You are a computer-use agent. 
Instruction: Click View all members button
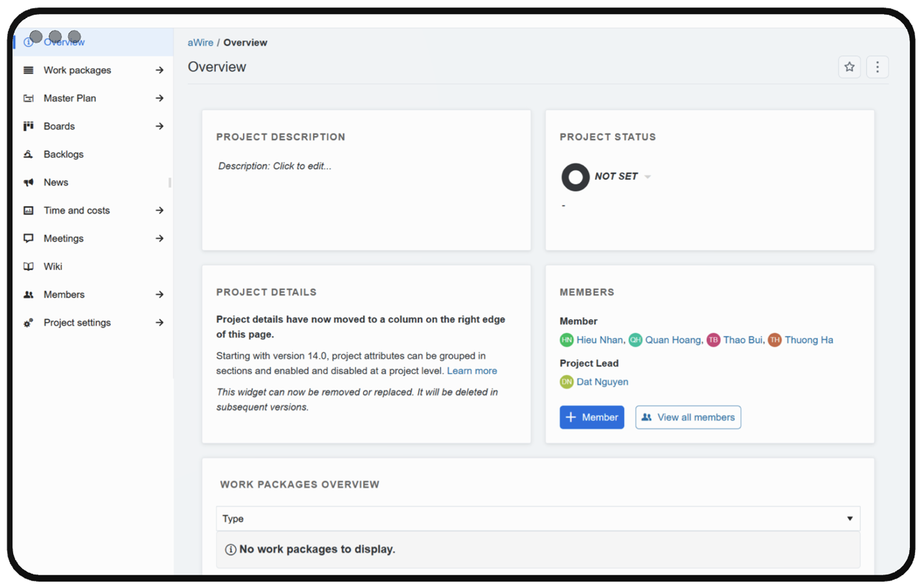[688, 417]
